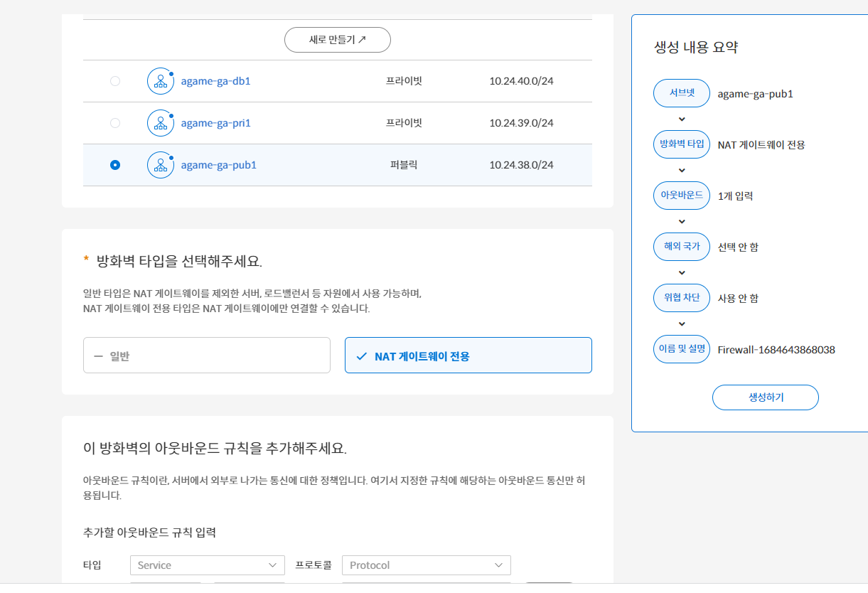Jump to the 해외 국가 summary step
The image size is (868, 593).
682,247
